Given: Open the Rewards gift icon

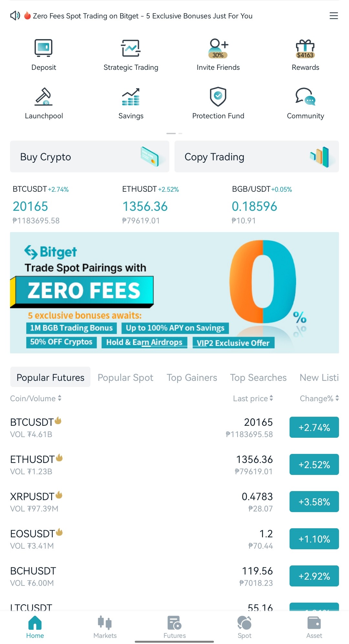Looking at the screenshot, I should pos(305,48).
